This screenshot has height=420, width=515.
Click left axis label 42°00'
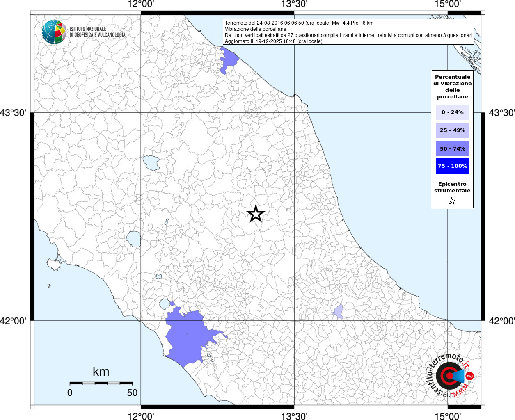13,321
